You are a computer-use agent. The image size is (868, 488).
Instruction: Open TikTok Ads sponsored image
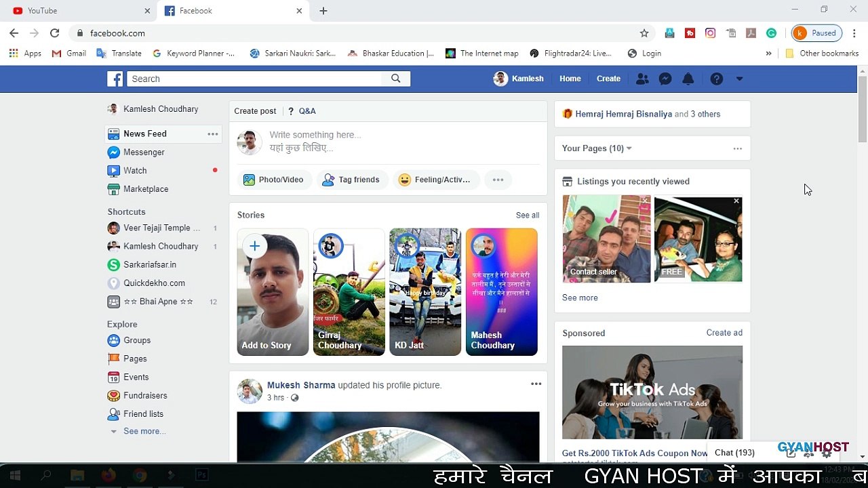tap(652, 392)
